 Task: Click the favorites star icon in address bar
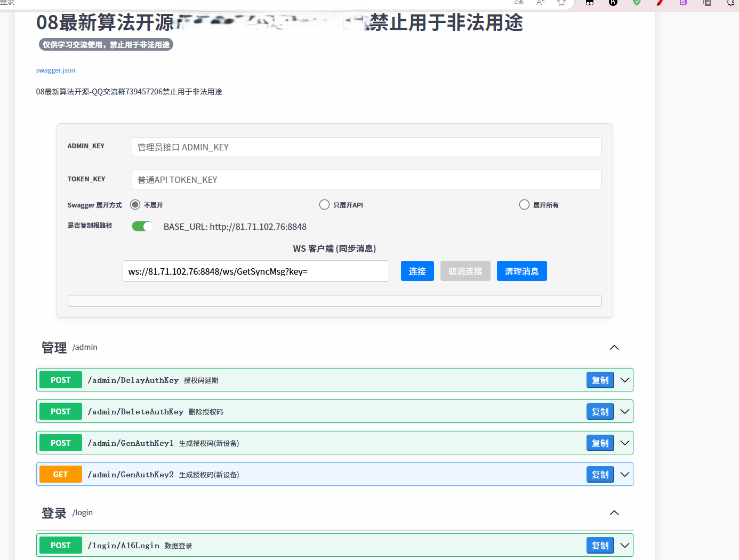point(561,3)
